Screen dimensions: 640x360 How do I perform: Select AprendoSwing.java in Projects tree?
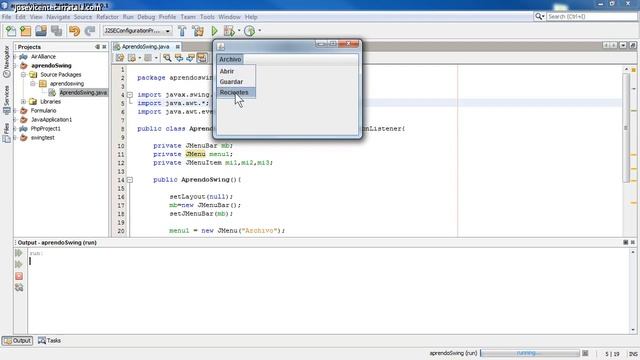tap(83, 93)
